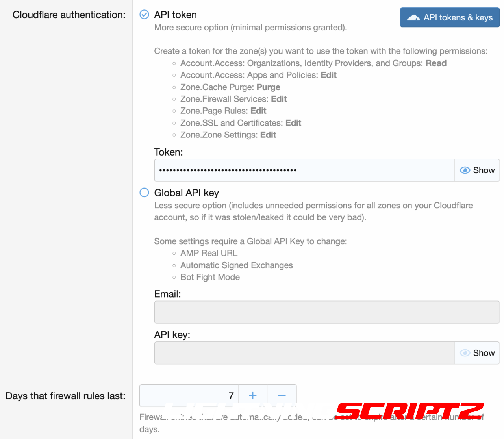Click the "Days that firewall rules last" label

coord(65,396)
